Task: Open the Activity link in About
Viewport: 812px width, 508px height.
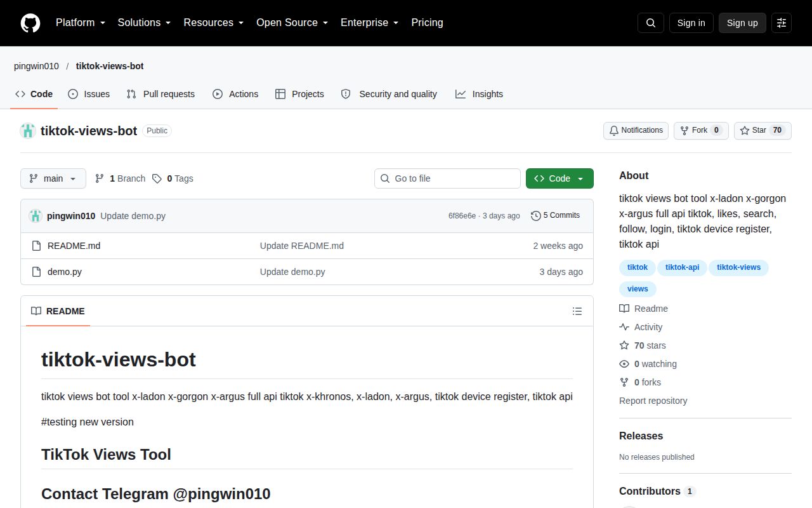Action: click(641, 327)
